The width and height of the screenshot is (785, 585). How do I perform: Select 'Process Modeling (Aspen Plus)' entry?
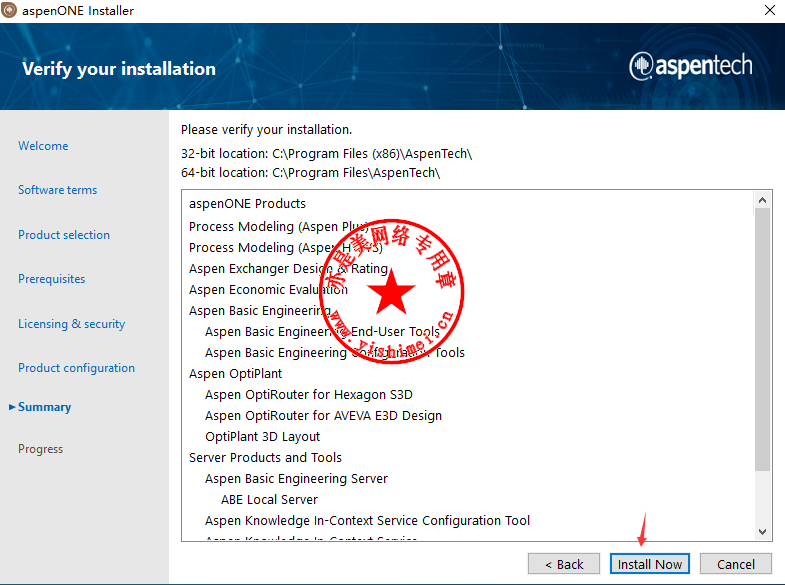(279, 227)
